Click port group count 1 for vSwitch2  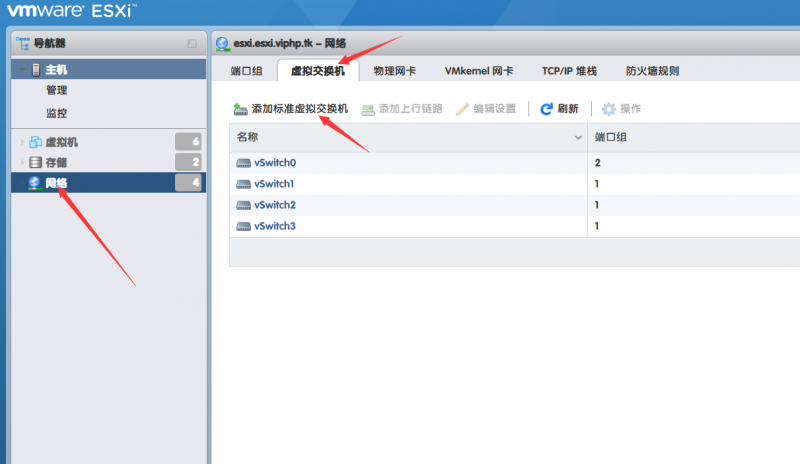pos(597,205)
